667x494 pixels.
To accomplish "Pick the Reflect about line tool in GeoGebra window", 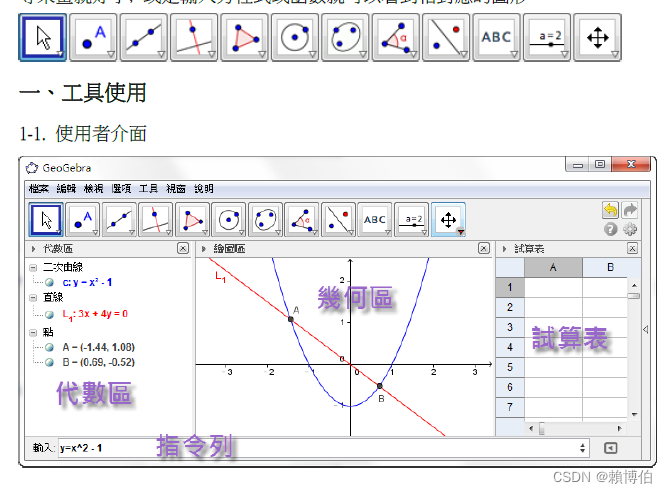I will point(339,220).
